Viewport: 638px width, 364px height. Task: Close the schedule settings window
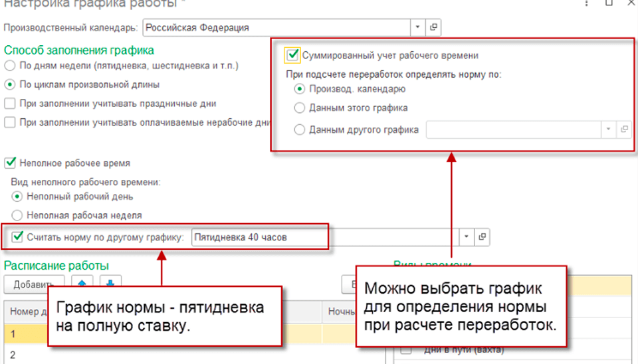pyautogui.click(x=628, y=3)
